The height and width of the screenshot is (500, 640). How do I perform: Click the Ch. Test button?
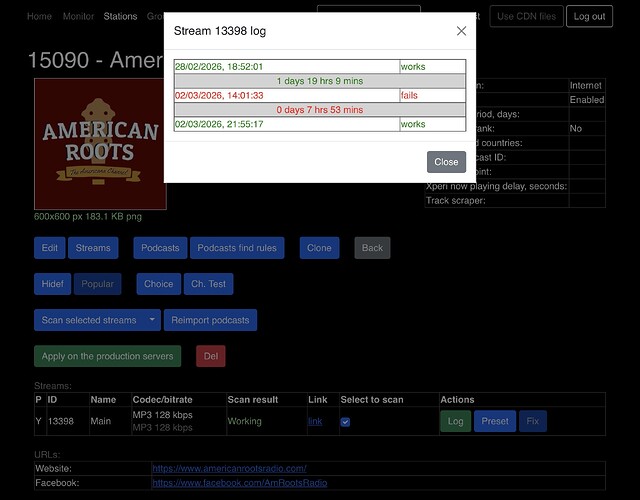[208, 284]
